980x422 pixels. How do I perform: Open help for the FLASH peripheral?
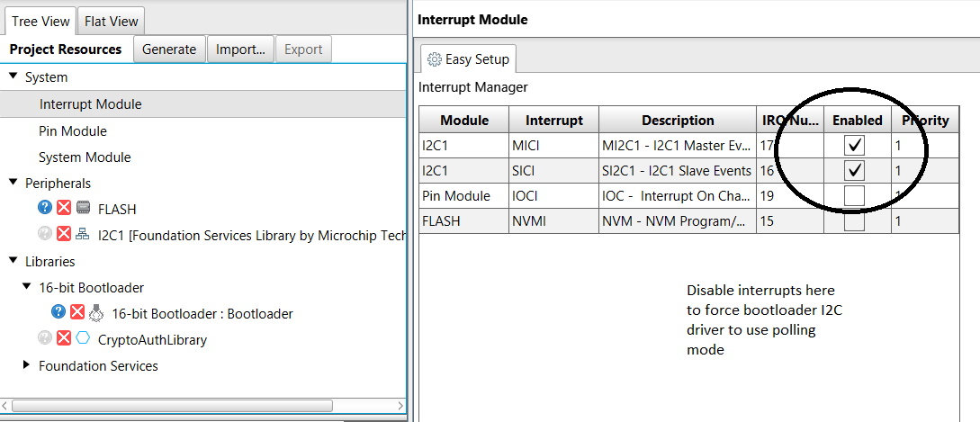45,209
